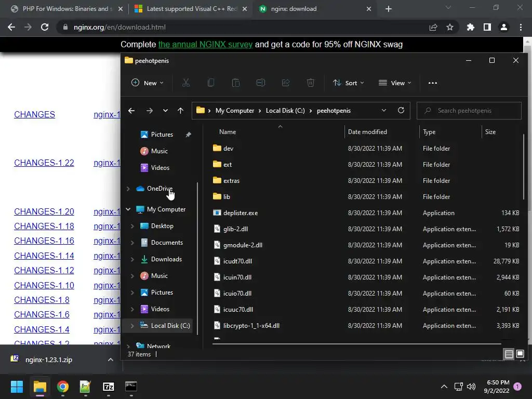The width and height of the screenshot is (532, 399).
Task: Expand the OneDrive tree node
Action: click(x=128, y=189)
